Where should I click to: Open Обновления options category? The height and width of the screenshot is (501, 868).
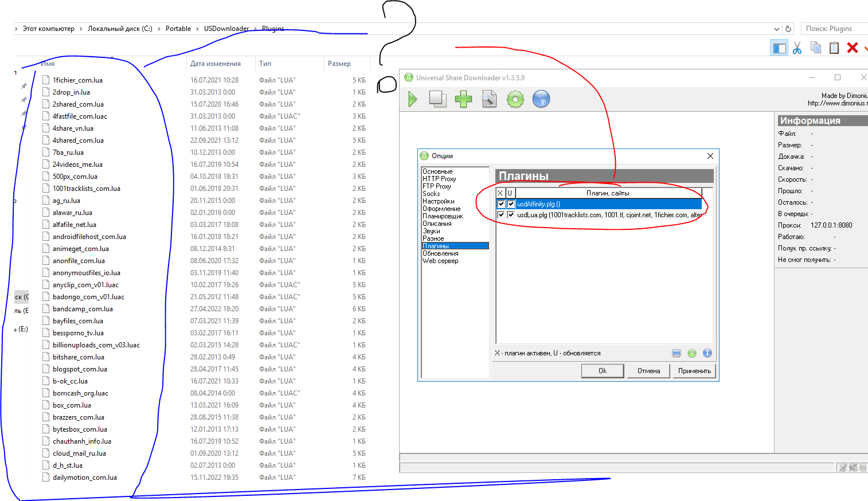tap(440, 253)
